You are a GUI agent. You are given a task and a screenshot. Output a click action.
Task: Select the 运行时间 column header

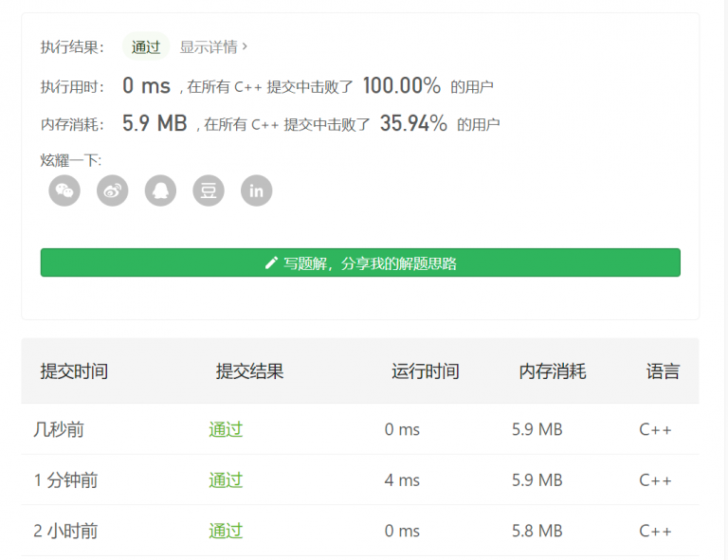click(x=425, y=371)
